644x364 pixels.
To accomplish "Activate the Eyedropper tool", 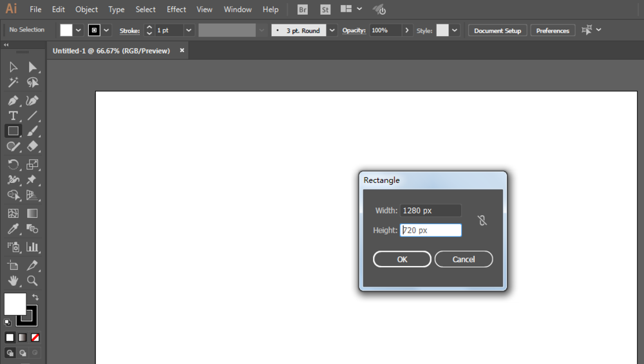I will [x=13, y=229].
